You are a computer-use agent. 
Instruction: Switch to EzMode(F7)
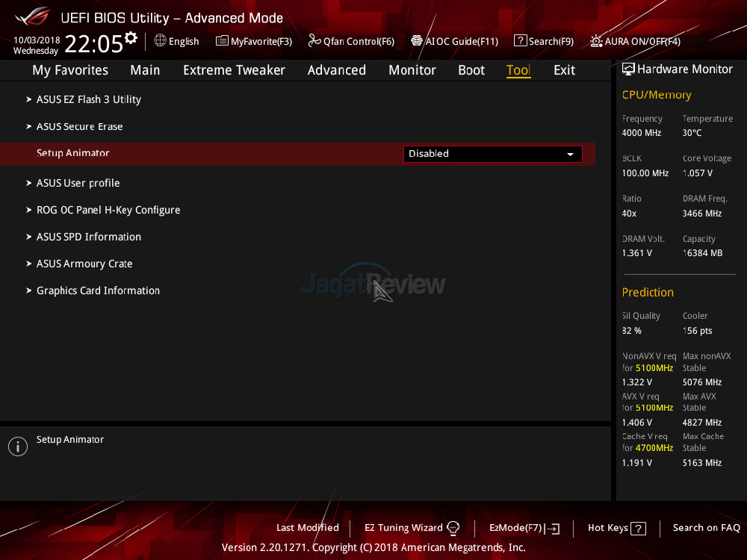[515, 528]
